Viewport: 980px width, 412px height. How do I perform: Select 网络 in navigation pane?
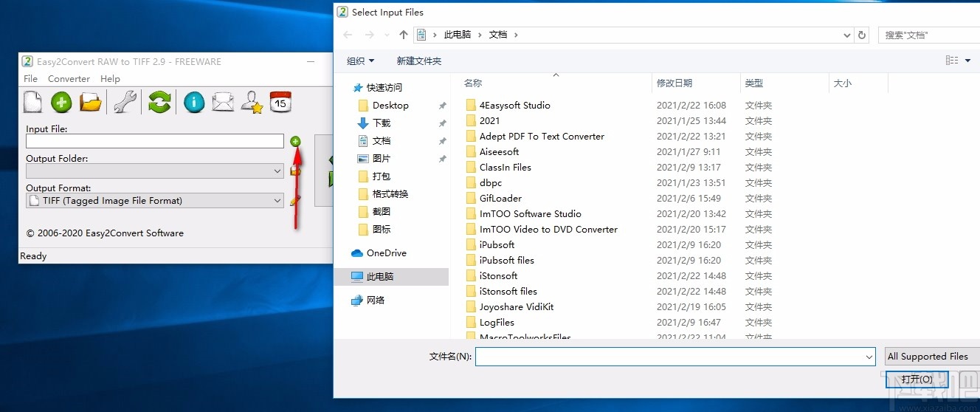click(x=376, y=301)
